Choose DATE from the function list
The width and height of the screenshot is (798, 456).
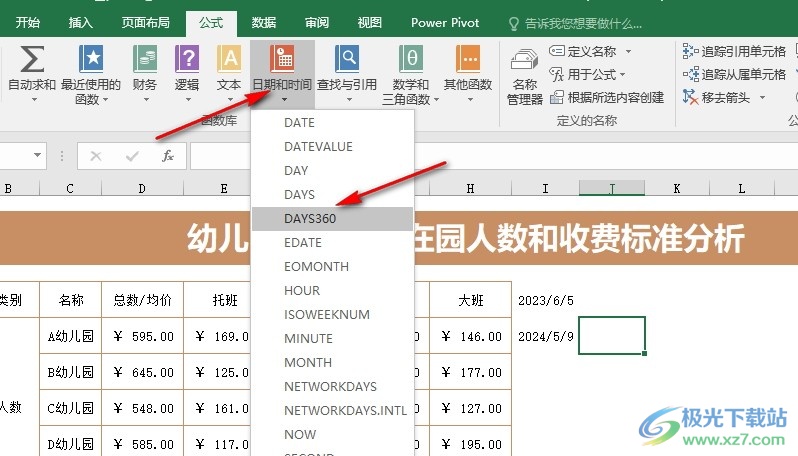click(333, 123)
